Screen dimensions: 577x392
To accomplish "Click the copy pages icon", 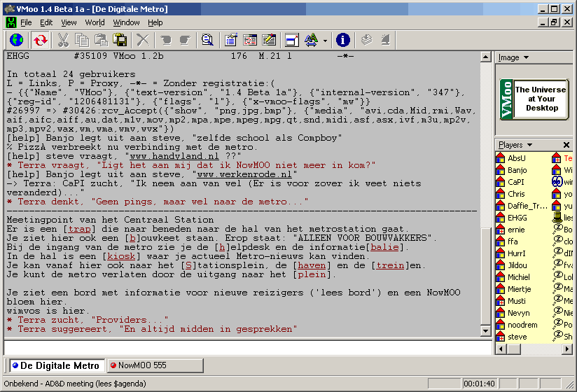I will point(82,40).
